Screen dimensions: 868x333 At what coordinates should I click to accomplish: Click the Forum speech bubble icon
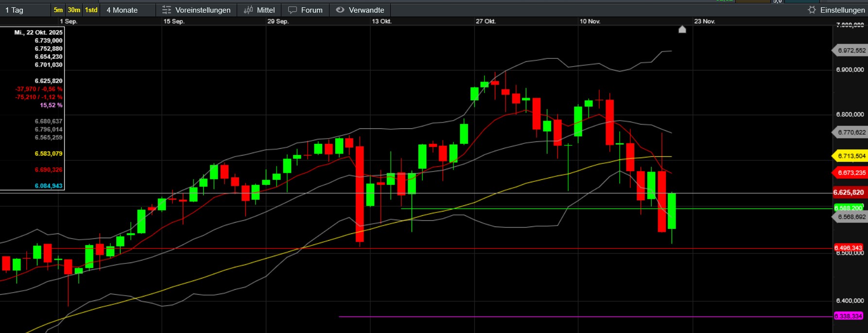293,10
